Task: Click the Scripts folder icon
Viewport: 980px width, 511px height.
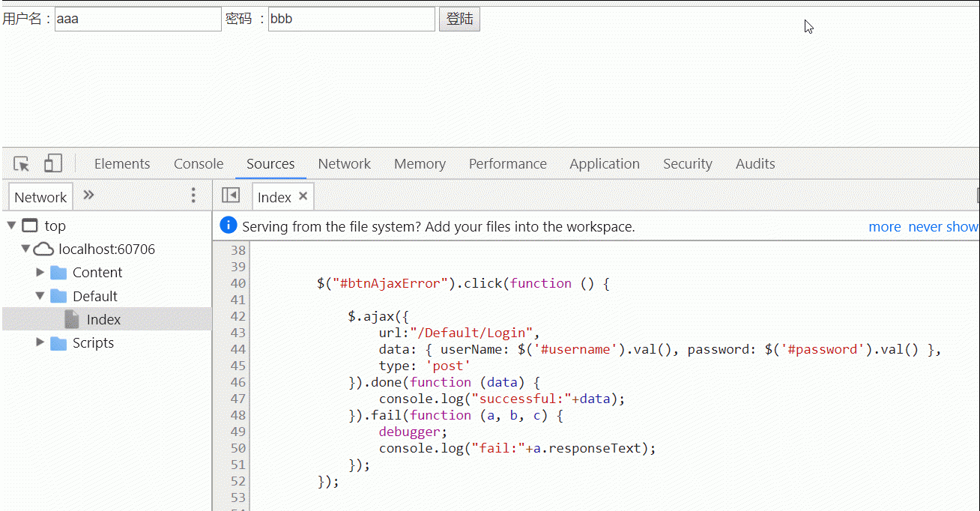Action: pos(58,343)
